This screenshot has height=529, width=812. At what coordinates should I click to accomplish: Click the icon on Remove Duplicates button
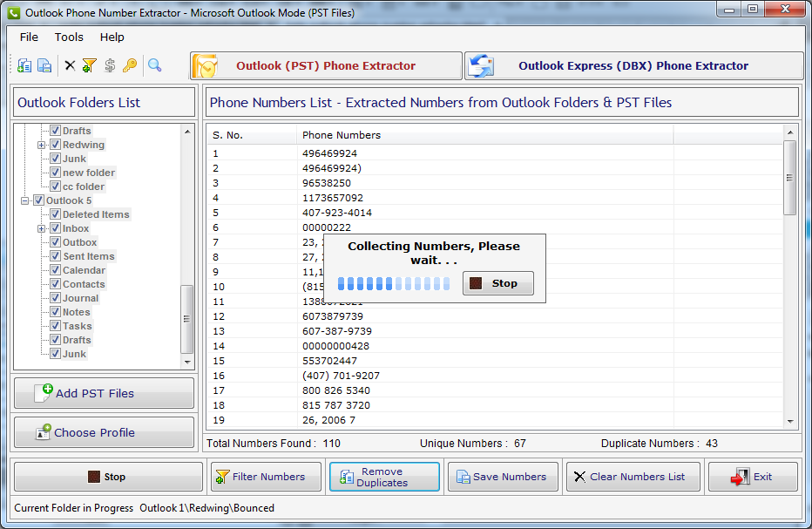[x=347, y=477]
